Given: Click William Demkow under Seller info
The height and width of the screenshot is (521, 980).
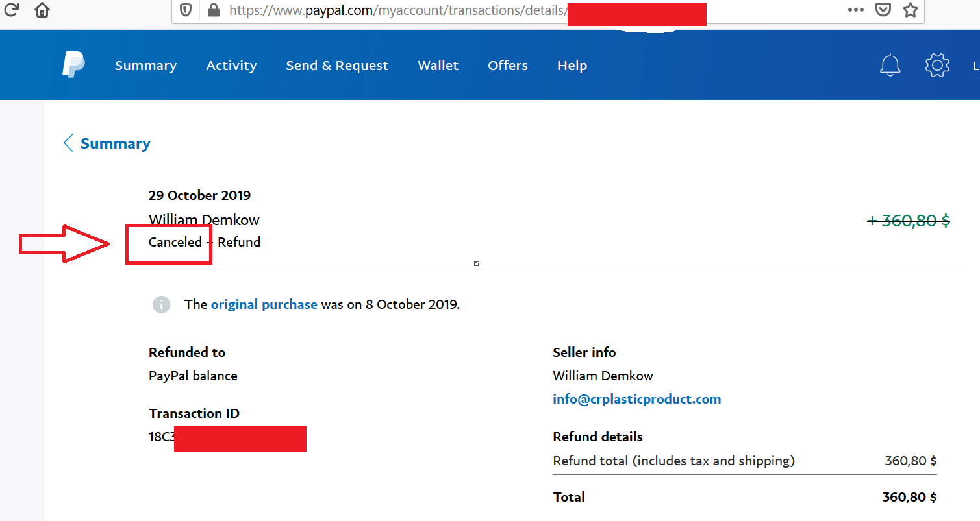Looking at the screenshot, I should click(603, 376).
